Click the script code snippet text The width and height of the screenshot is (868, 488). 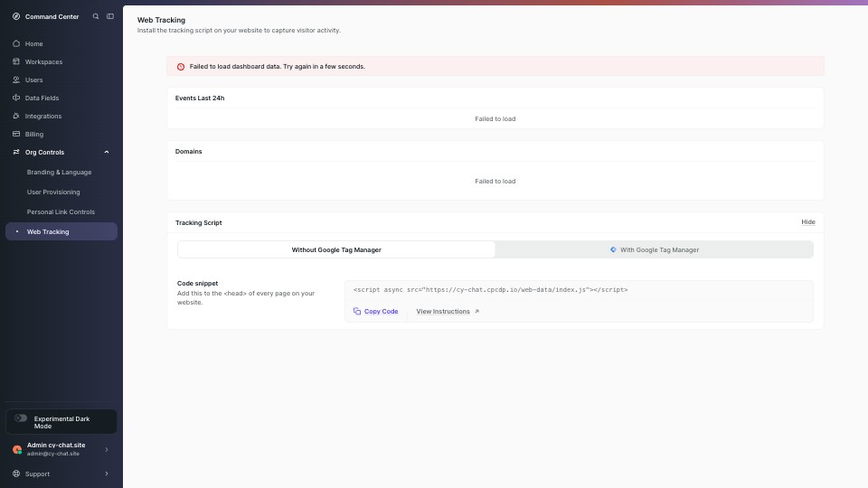coord(490,290)
